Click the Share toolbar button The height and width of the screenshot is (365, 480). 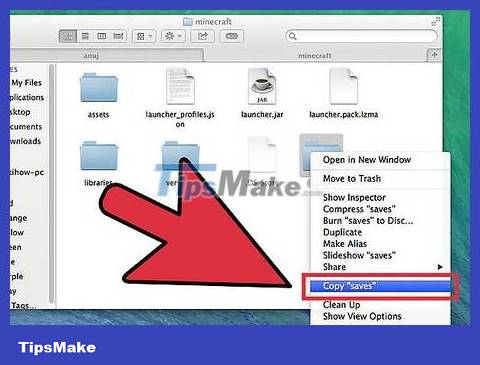click(x=202, y=36)
